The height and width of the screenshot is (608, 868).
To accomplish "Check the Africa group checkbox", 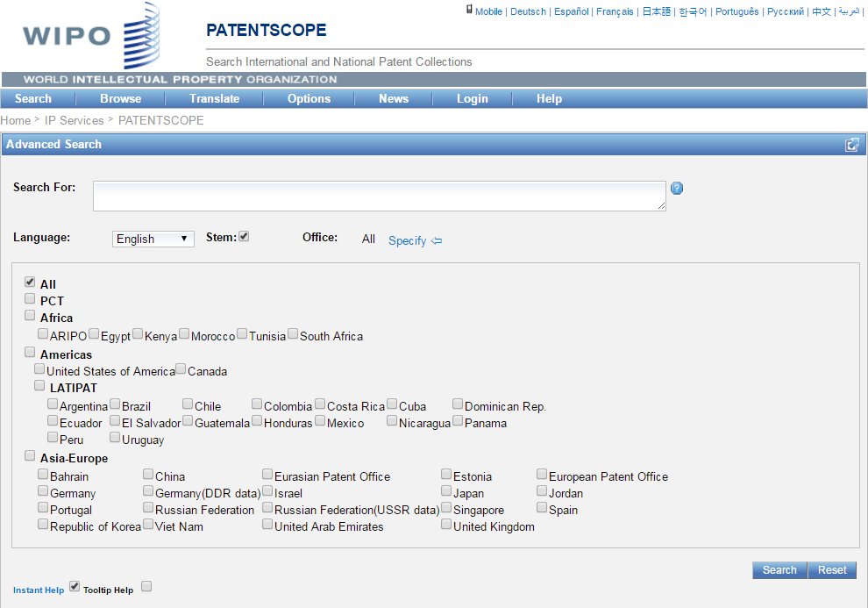I will (x=30, y=315).
